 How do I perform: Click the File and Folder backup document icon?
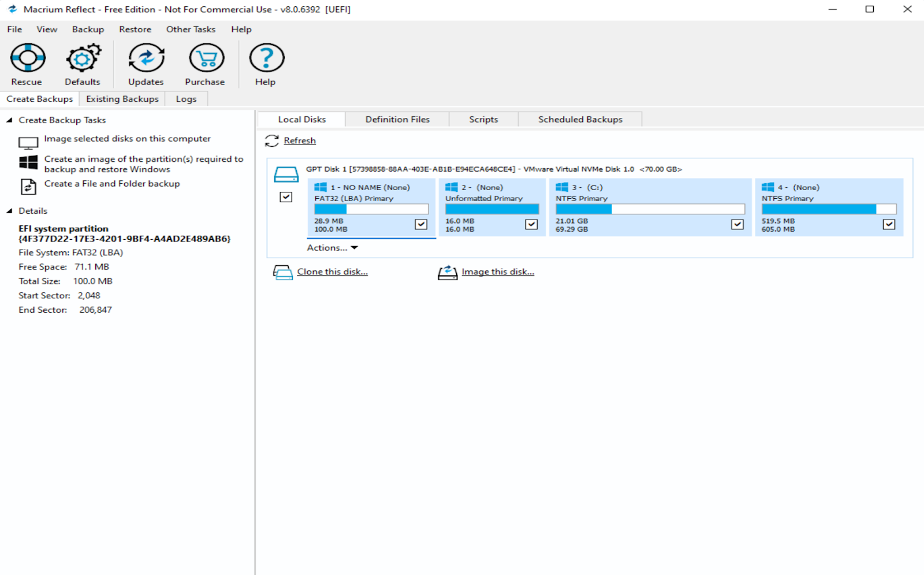[28, 187]
